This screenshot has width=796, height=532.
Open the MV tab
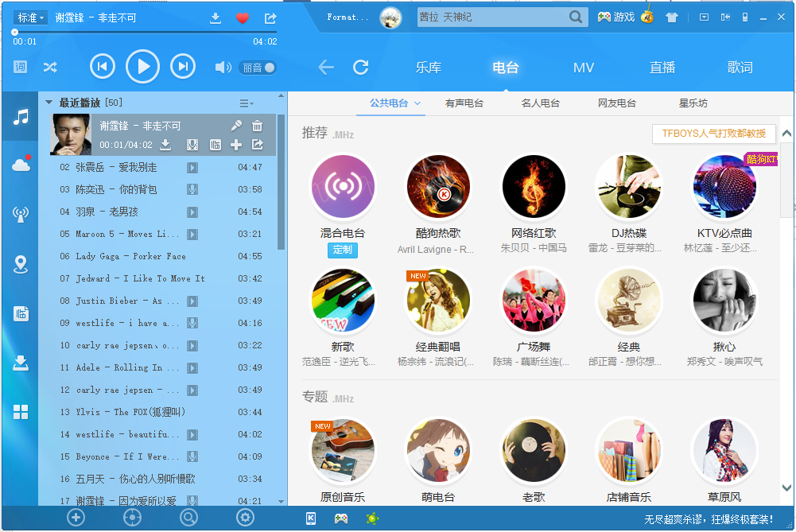coord(584,68)
